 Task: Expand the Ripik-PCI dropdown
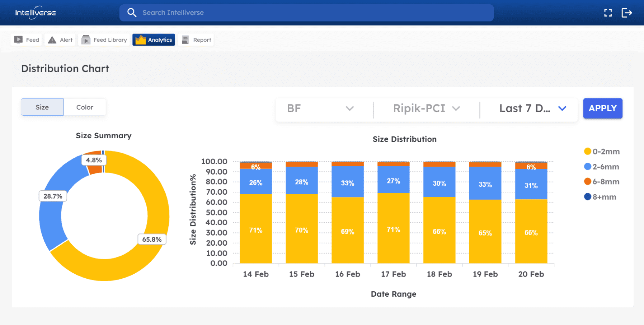[x=426, y=108]
